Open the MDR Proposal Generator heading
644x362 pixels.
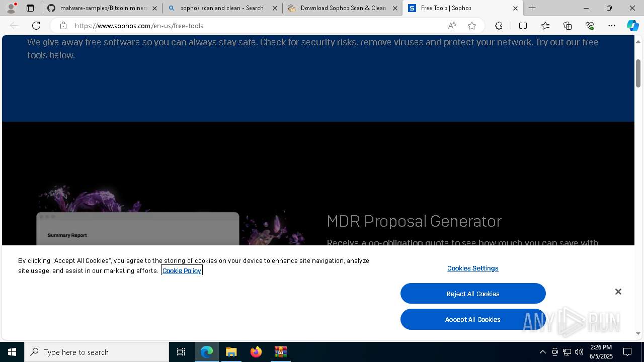click(414, 221)
